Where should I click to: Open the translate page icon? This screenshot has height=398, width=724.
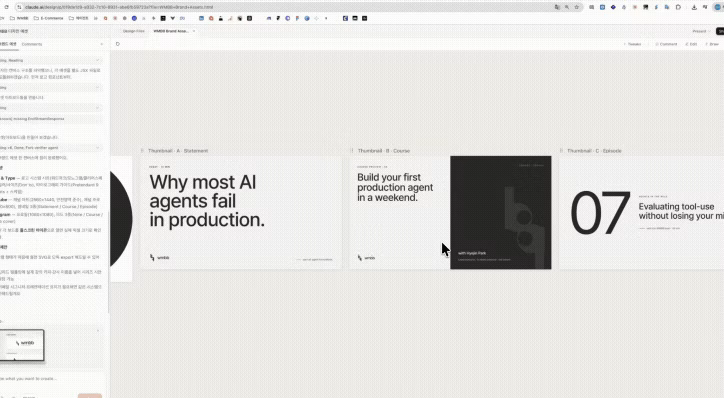[557, 7]
